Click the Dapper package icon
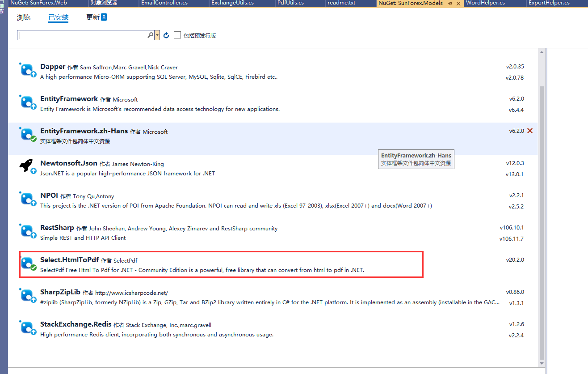The width and height of the screenshot is (588, 374). (x=27, y=70)
